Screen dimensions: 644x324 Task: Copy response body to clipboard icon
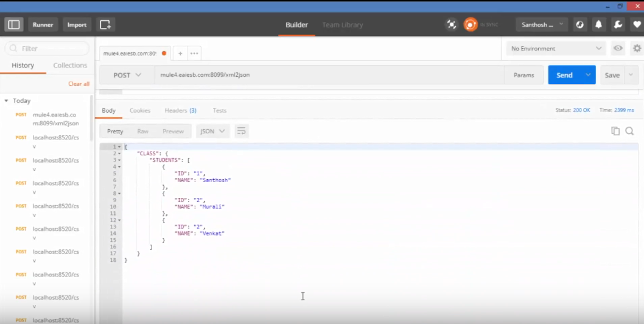615,131
